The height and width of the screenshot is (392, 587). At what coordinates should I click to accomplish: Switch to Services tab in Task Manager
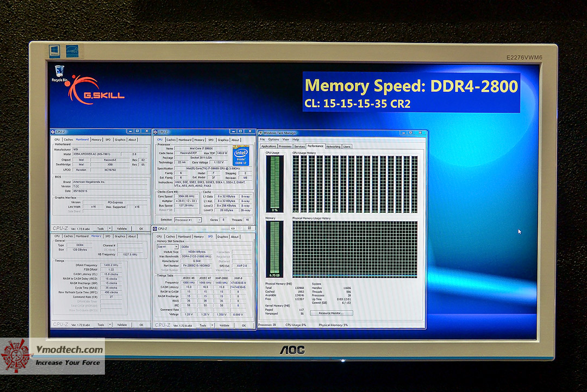pyautogui.click(x=299, y=146)
